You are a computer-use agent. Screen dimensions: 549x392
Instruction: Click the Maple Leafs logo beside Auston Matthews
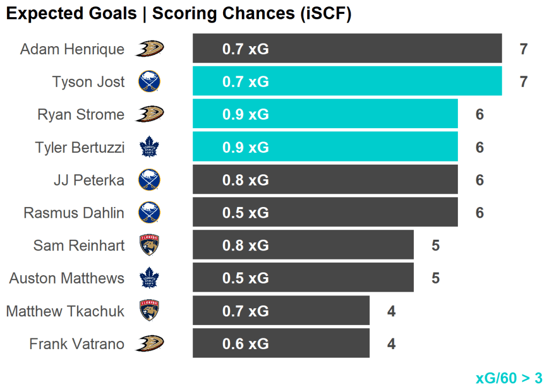tap(149, 278)
